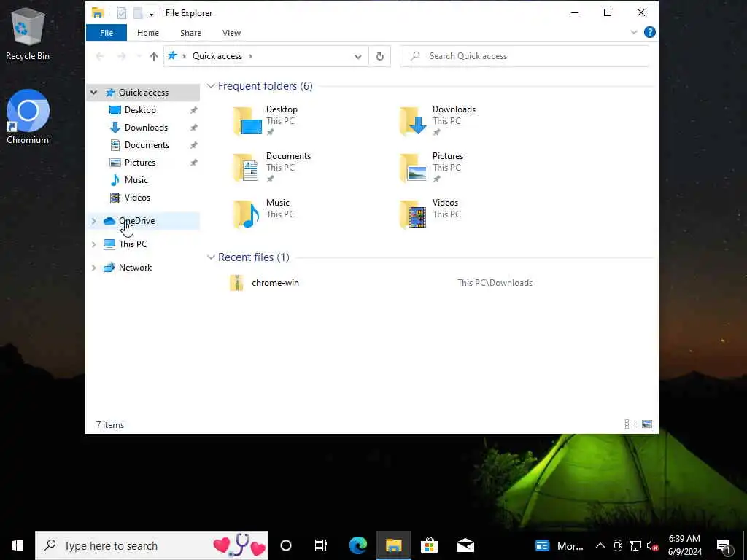Open network status from the tray
The height and width of the screenshot is (560, 747).
tap(635, 546)
